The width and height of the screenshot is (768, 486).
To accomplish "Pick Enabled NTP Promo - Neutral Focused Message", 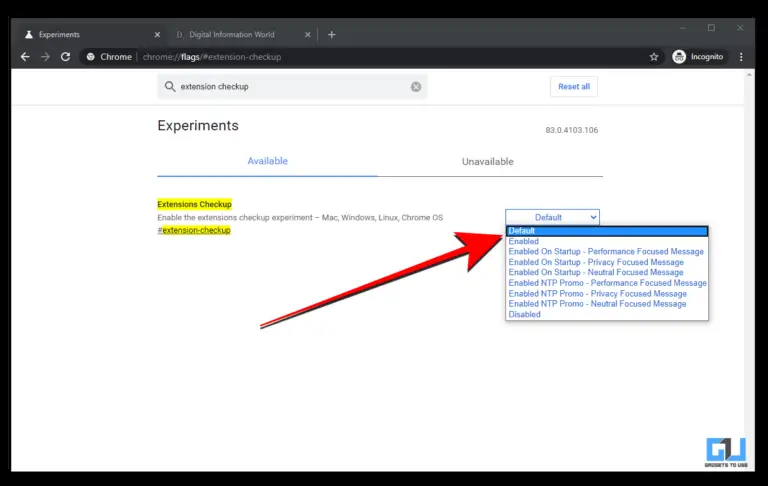I will click(597, 304).
